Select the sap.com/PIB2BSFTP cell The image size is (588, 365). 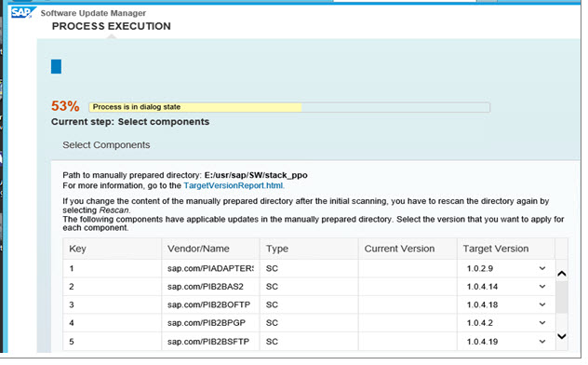coord(210,341)
